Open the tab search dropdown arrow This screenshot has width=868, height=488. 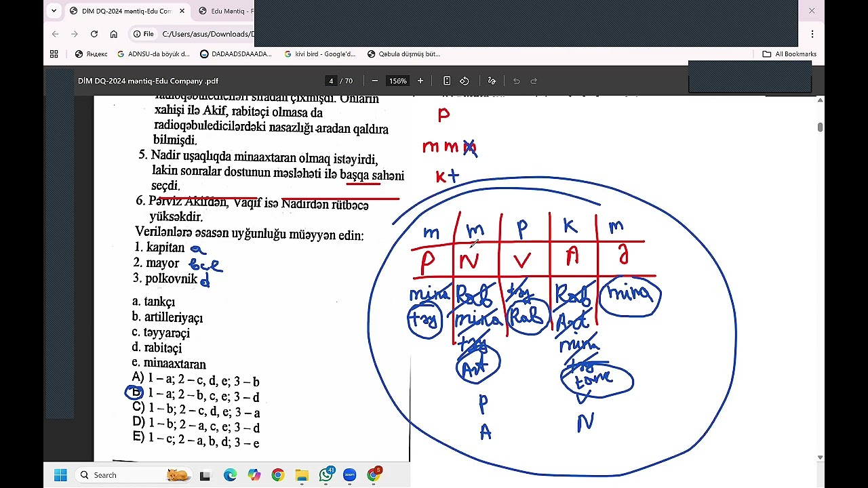click(54, 11)
